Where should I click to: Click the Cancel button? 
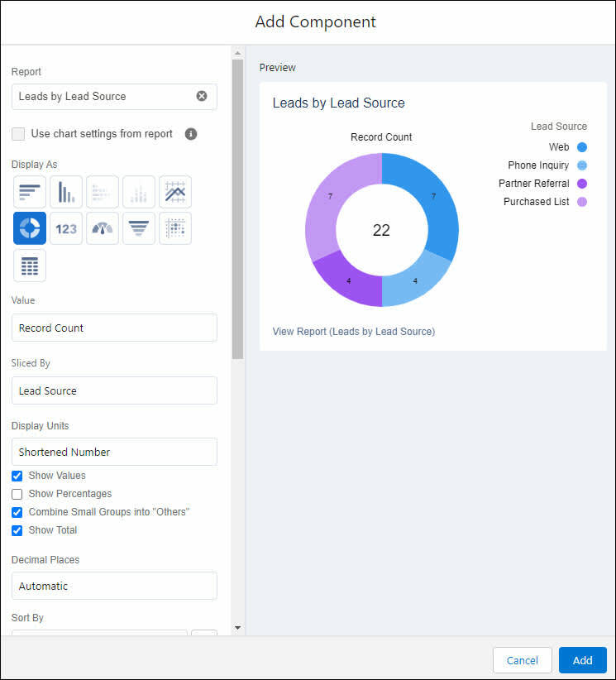click(x=523, y=660)
